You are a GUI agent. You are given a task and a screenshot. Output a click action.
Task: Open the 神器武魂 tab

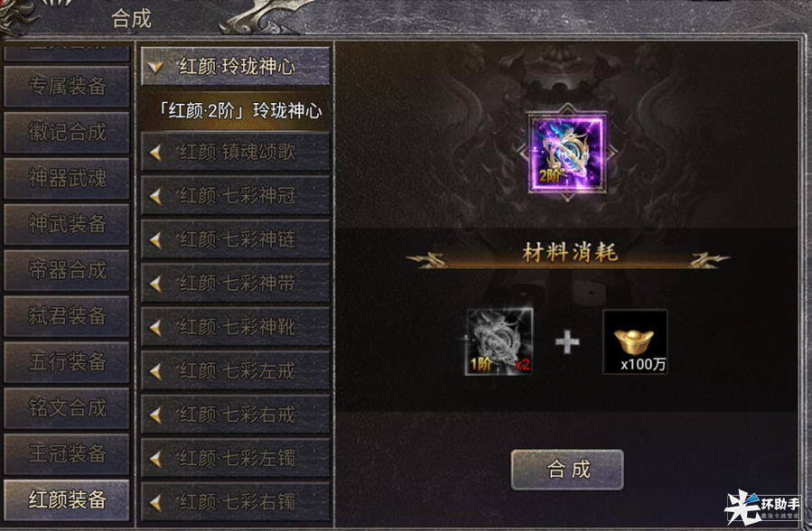pos(67,179)
